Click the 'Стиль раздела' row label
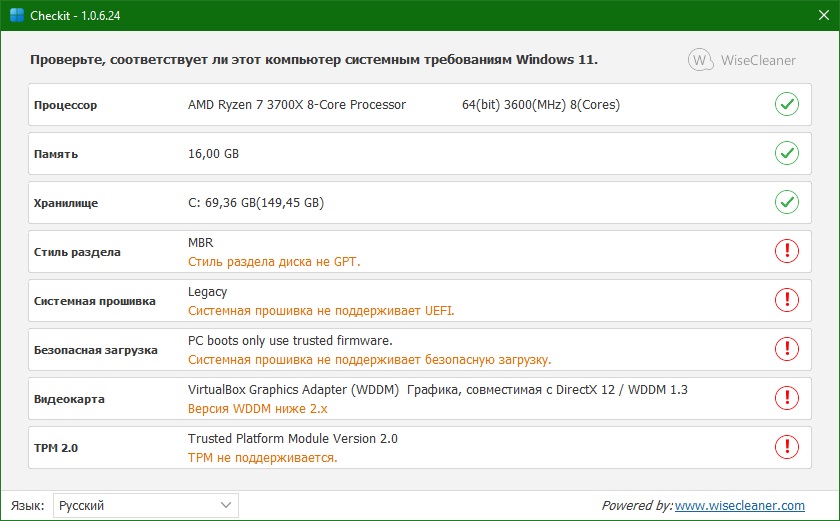The image size is (840, 521). 77,252
